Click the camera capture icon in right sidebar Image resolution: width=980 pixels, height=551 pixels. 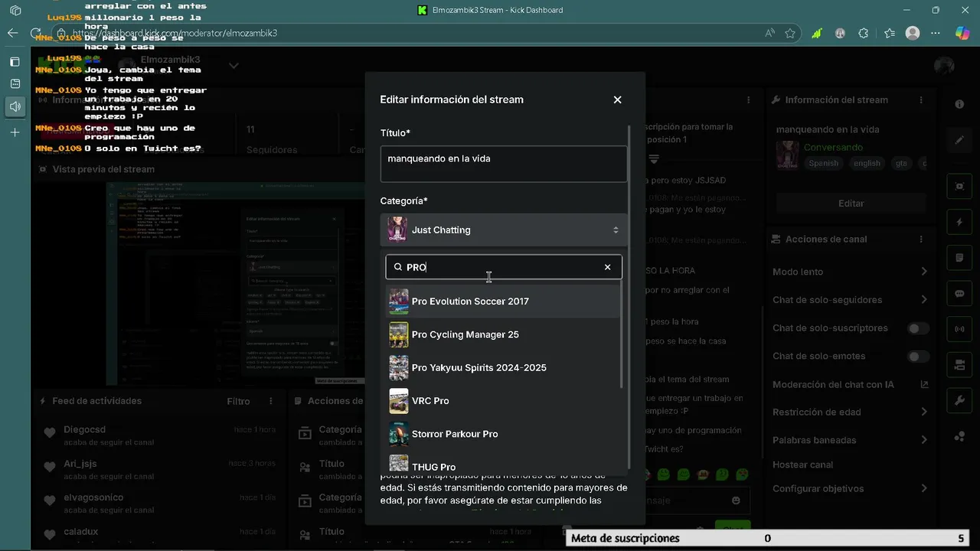point(959,186)
